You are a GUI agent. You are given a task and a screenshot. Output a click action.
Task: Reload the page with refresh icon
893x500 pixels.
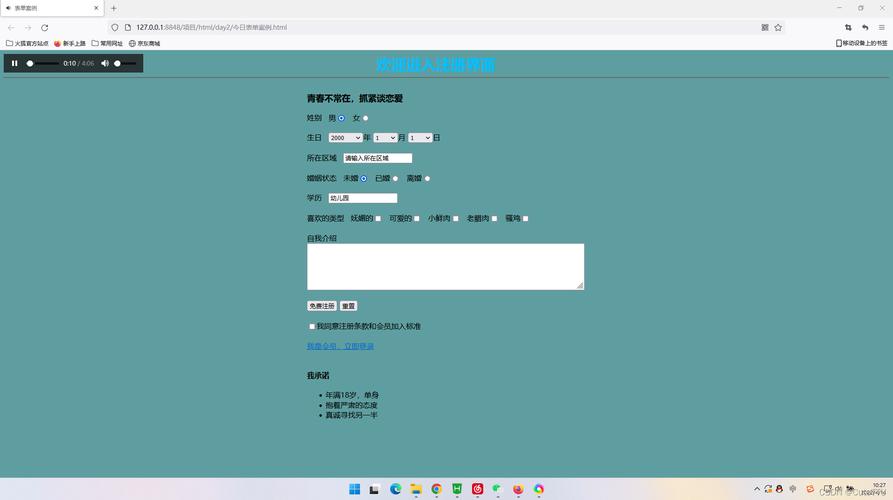(x=44, y=27)
